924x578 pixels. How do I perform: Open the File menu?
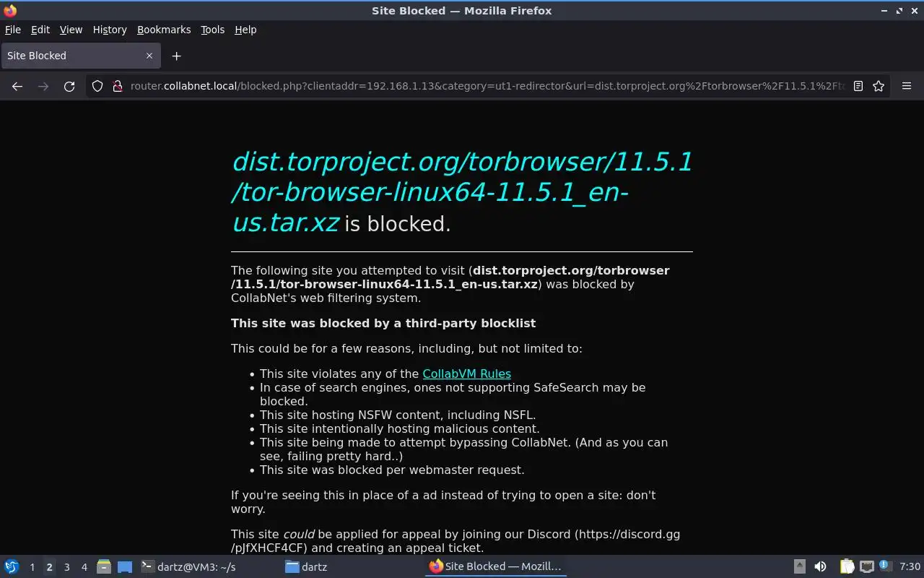[x=13, y=30]
